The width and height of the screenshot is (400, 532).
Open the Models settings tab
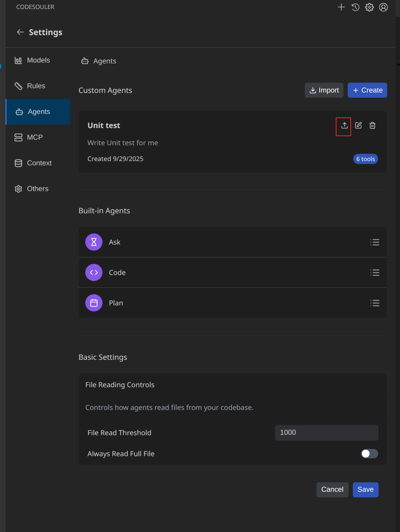tap(38, 60)
